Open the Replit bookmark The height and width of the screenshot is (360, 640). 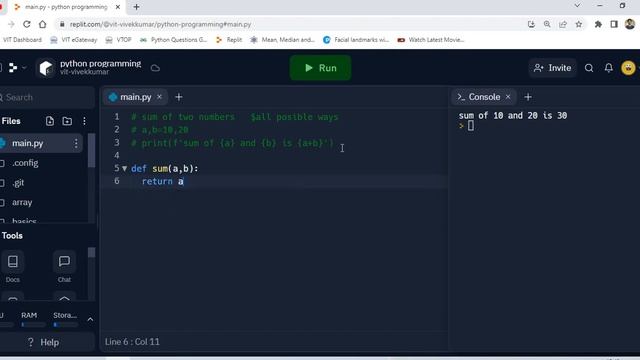click(x=229, y=40)
